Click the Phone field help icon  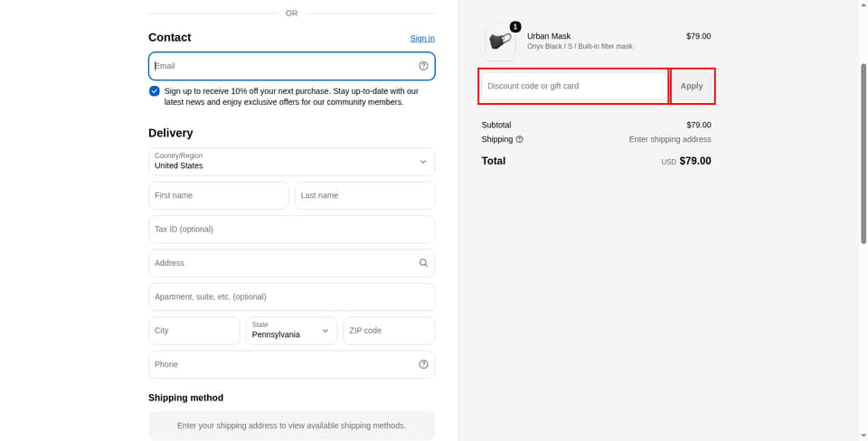(x=423, y=364)
